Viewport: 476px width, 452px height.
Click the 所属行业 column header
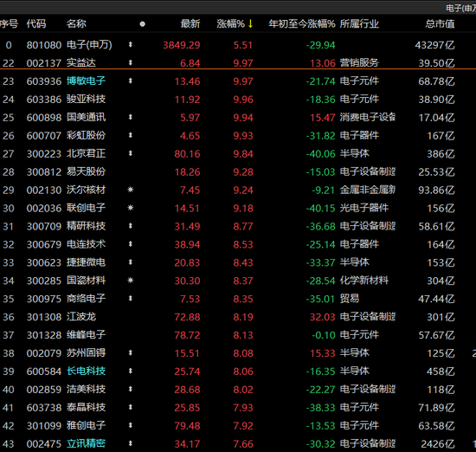(x=359, y=23)
